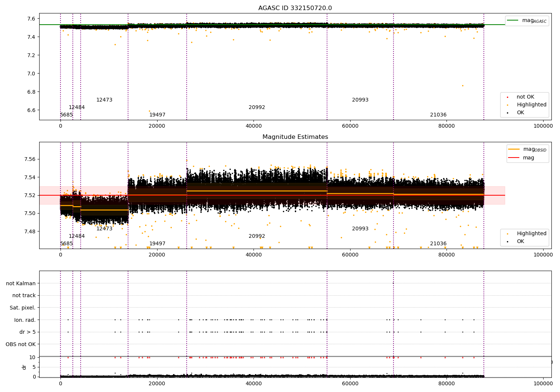
Task: Click the 6.8 y-axis tick label
Action: (32, 92)
